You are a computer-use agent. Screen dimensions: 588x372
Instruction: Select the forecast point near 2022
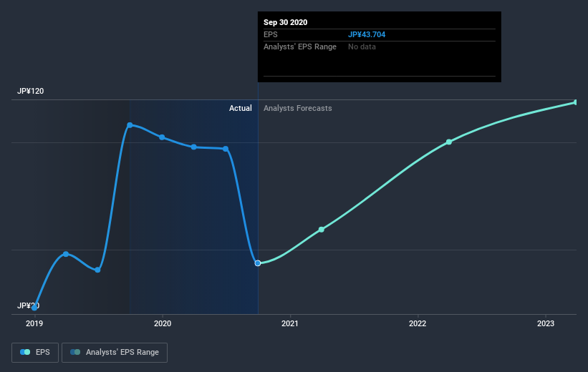449,142
